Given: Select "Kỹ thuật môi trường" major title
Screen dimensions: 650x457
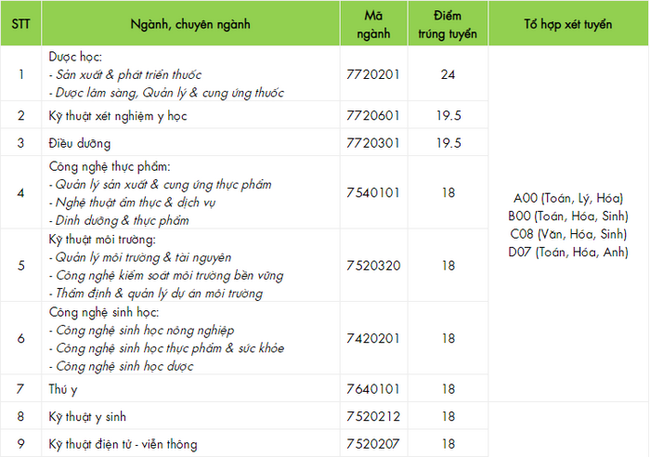Looking at the screenshot, I should (x=104, y=241).
